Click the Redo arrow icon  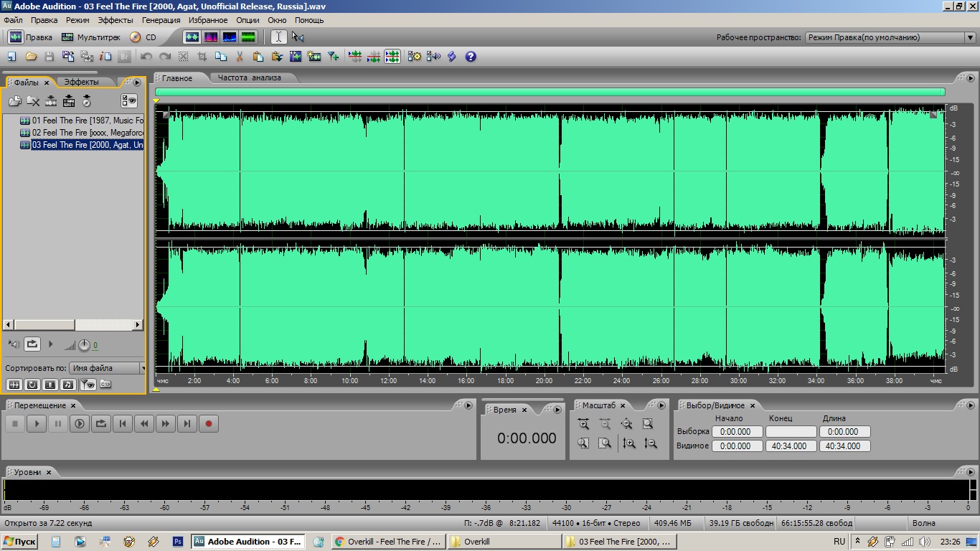[x=165, y=56]
